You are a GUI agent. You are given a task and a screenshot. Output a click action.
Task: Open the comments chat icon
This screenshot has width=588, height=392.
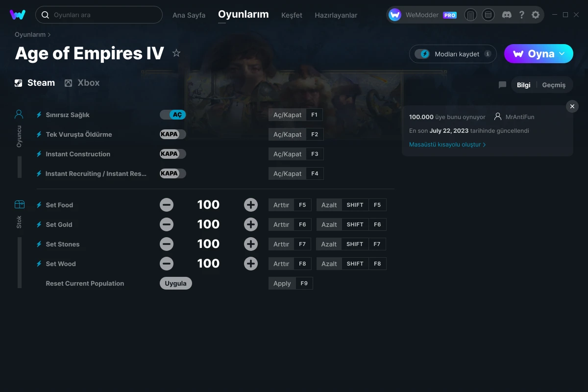[502, 85]
